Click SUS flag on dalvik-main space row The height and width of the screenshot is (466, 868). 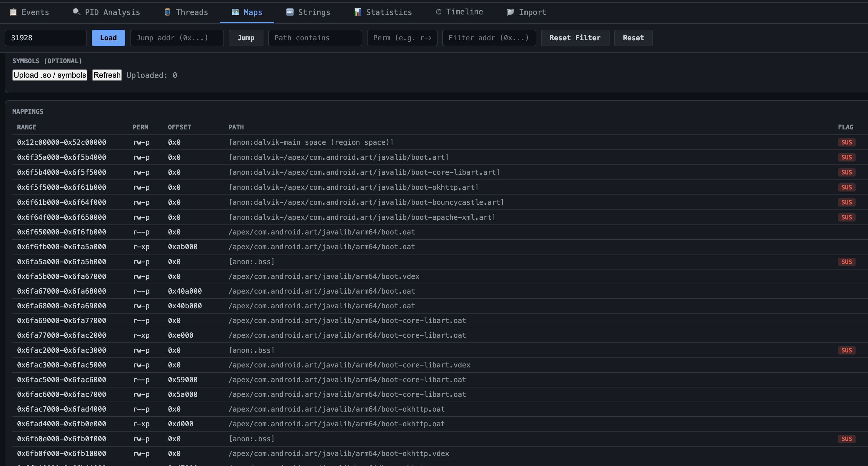coord(846,142)
